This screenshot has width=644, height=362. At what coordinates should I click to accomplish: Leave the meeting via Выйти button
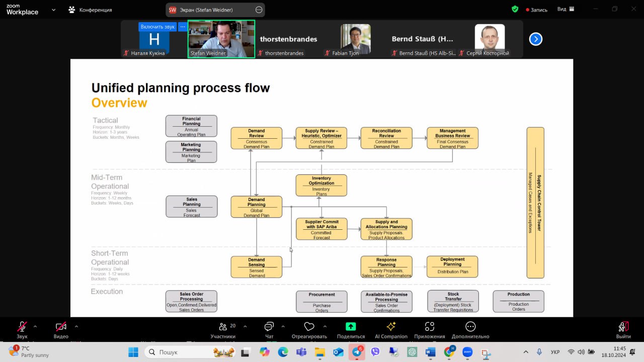point(623,330)
